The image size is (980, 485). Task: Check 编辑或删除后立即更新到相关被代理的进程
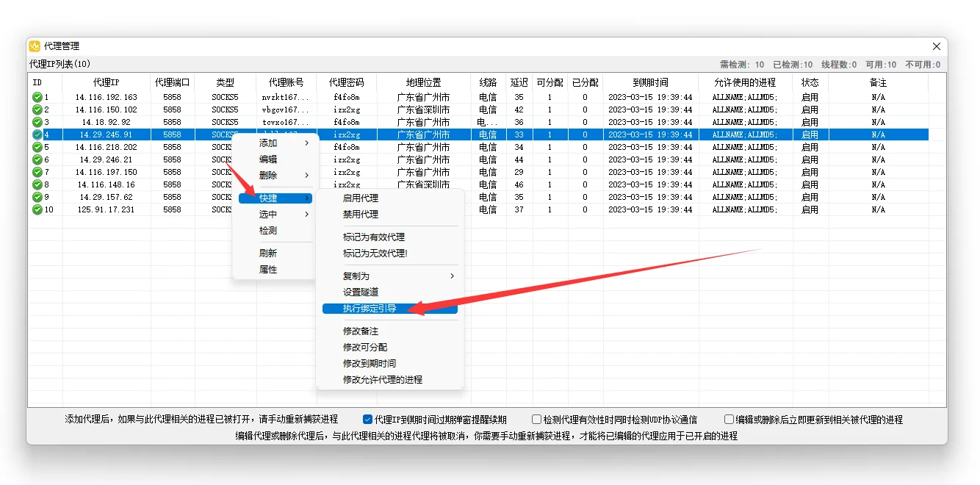(728, 419)
